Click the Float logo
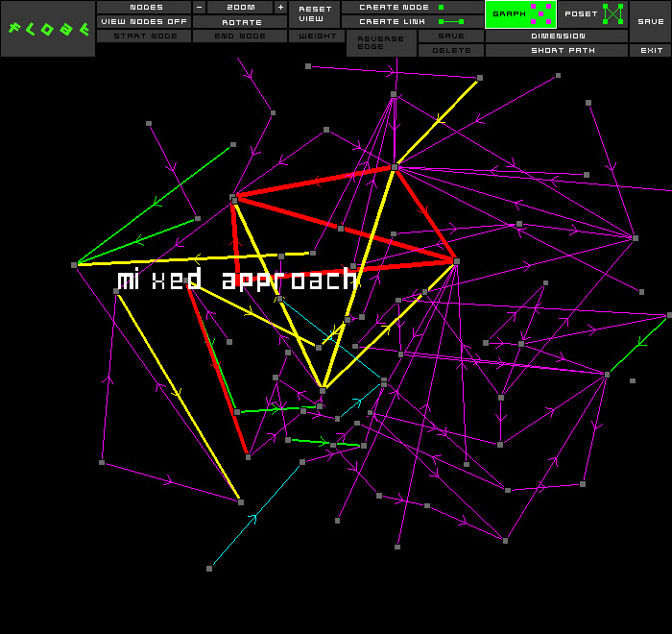This screenshot has height=634, width=672. (x=48, y=29)
